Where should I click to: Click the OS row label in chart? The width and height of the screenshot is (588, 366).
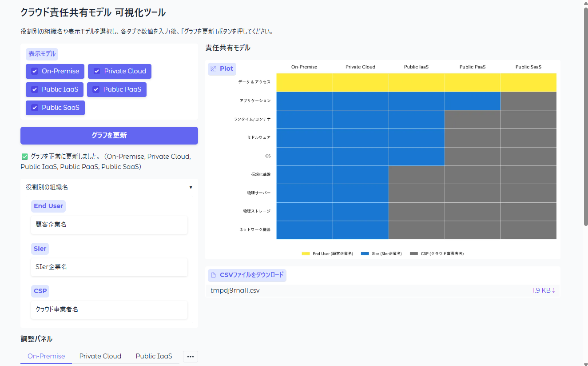click(268, 157)
